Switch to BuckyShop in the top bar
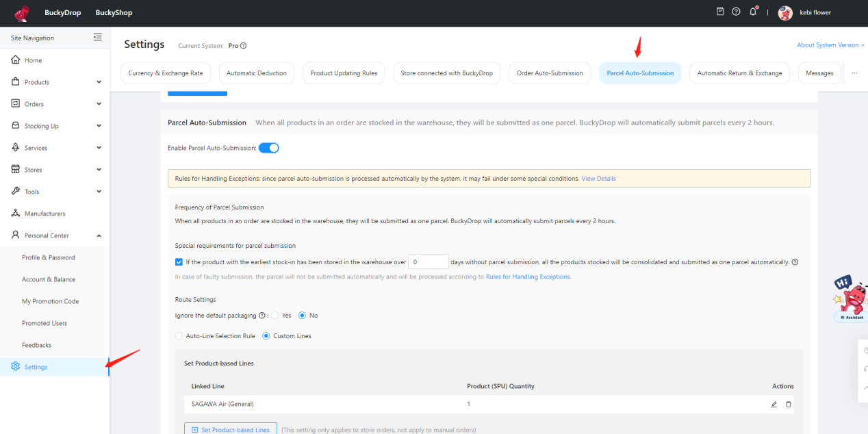This screenshot has height=434, width=868. point(114,13)
